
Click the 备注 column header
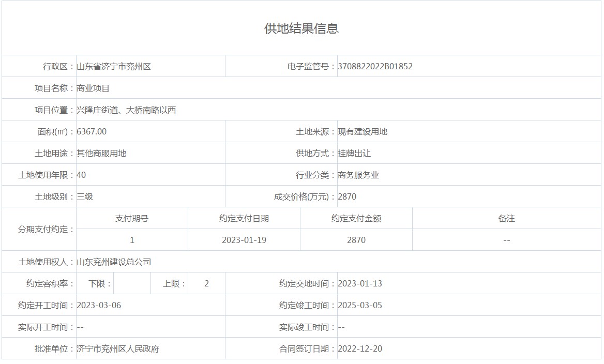click(x=507, y=218)
